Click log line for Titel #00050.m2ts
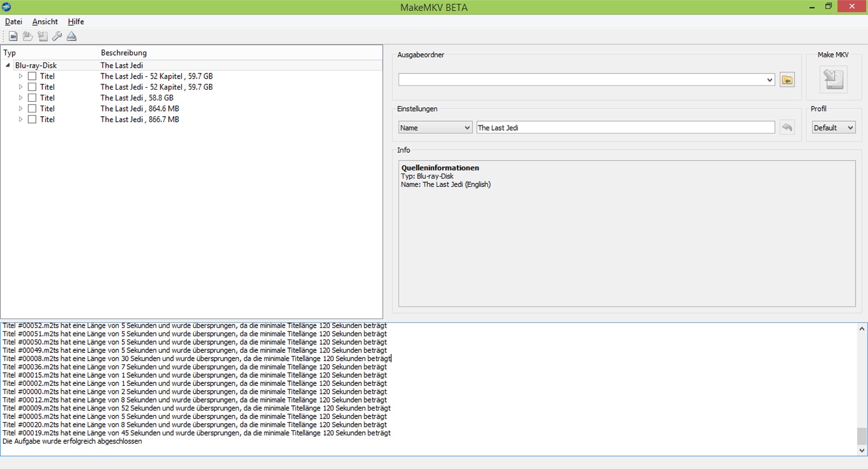Image resolution: width=868 pixels, height=469 pixels. 194,342
